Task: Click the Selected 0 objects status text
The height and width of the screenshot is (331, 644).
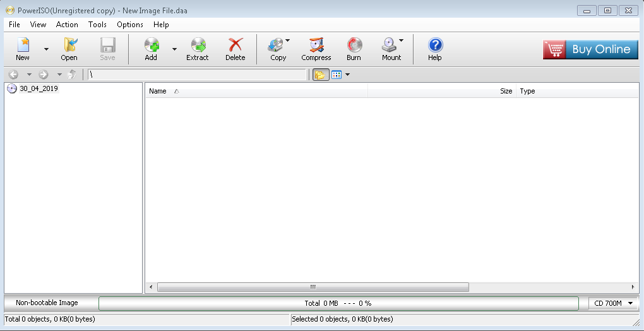Action: point(342,318)
